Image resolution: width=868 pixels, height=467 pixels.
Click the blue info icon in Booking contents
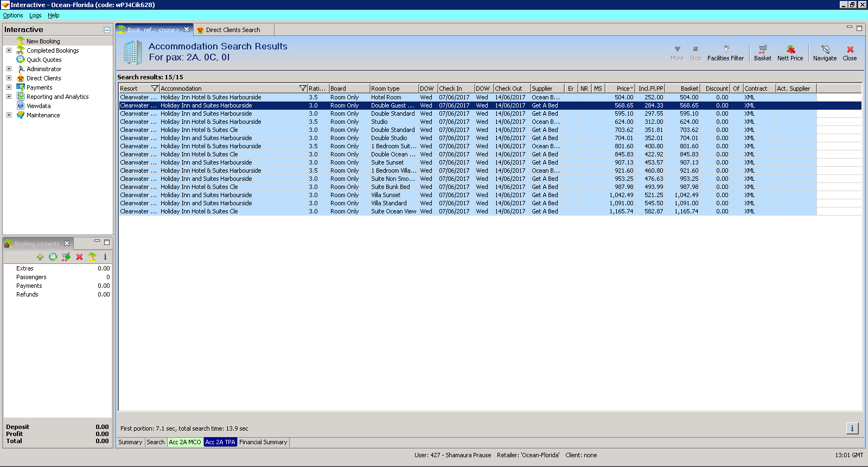point(105,257)
